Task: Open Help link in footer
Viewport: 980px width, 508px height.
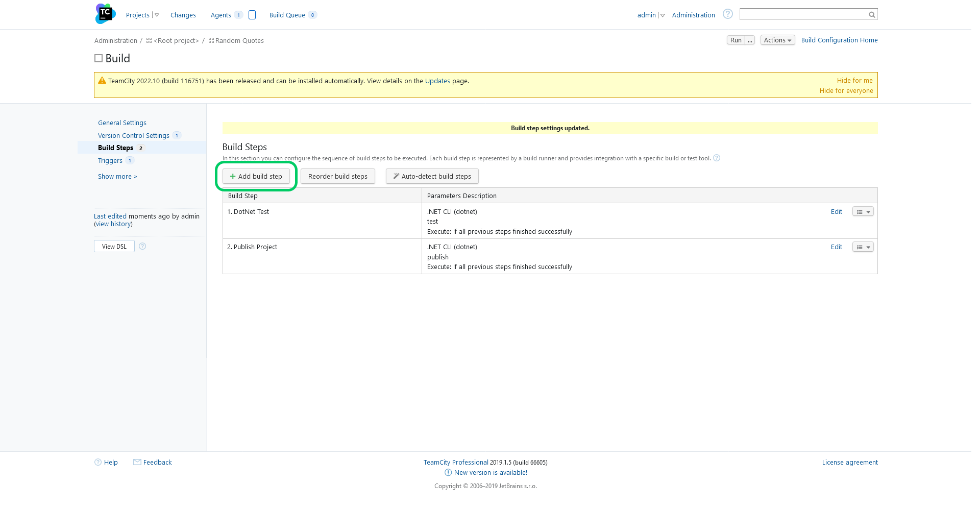Action: (111, 463)
